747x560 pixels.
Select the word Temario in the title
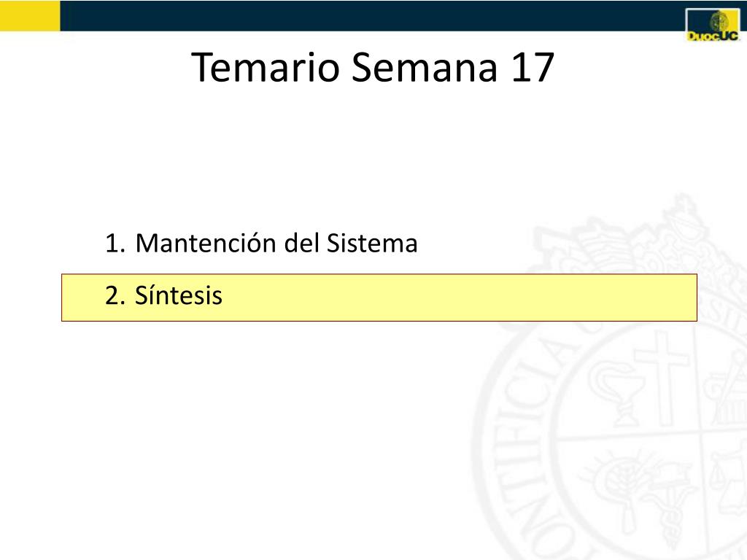266,68
